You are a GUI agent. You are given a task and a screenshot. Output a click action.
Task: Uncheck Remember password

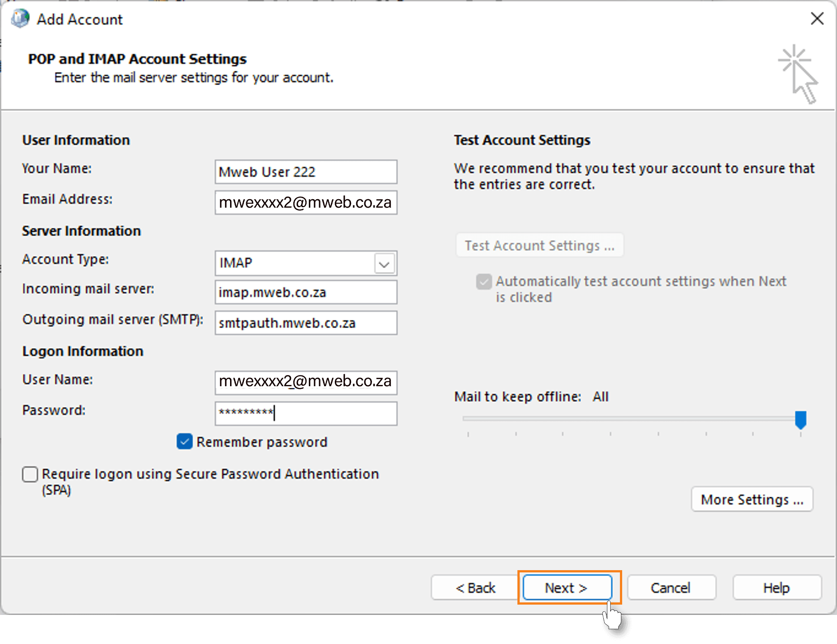[x=184, y=442]
